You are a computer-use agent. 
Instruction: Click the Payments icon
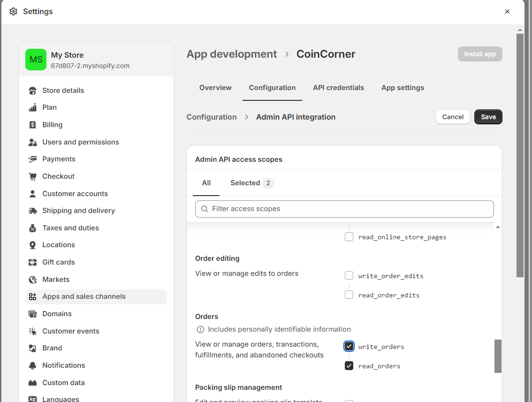pyautogui.click(x=32, y=159)
